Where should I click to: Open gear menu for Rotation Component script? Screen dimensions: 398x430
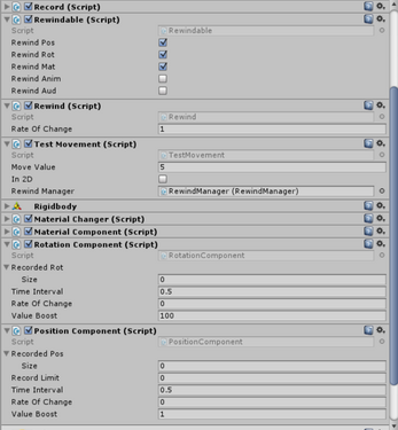tap(381, 244)
